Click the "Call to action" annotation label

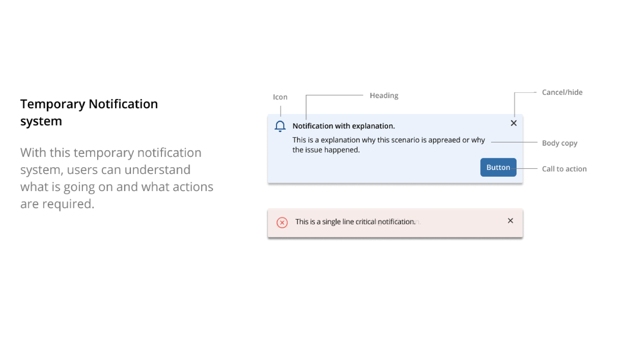point(564,169)
